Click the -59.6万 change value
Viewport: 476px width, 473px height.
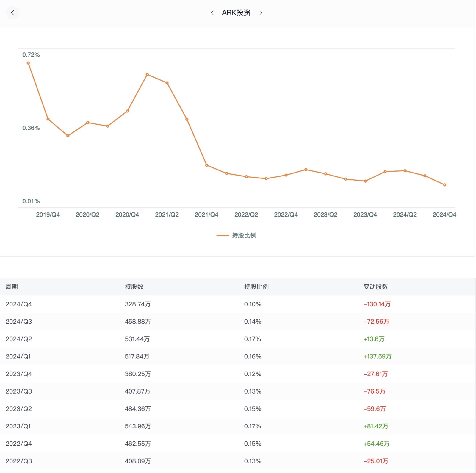point(375,409)
